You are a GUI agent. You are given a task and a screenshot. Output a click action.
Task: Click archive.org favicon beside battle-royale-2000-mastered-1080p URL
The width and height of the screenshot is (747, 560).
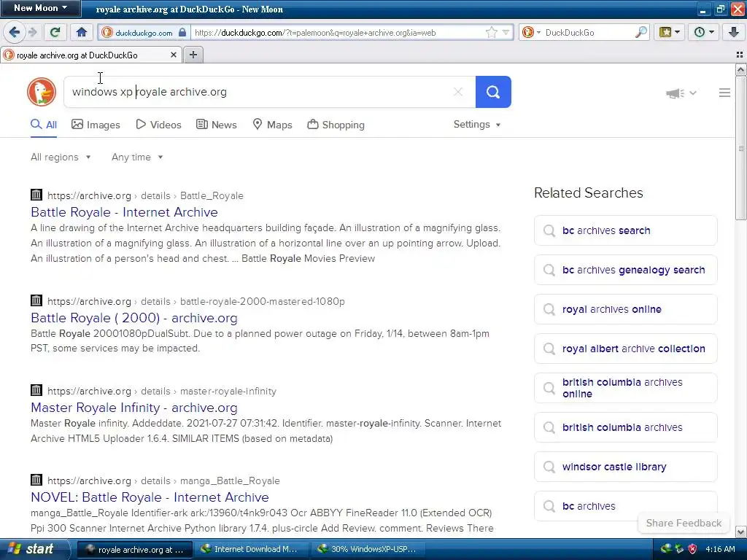[x=36, y=300]
